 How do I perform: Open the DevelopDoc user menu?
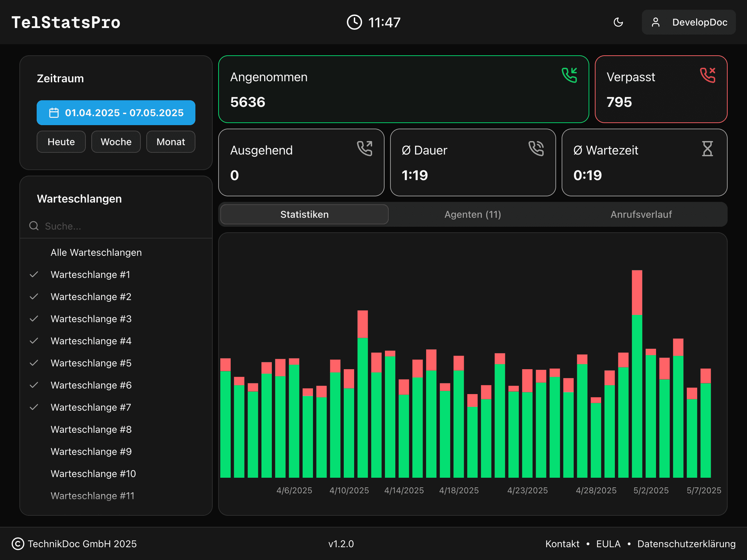click(x=689, y=22)
